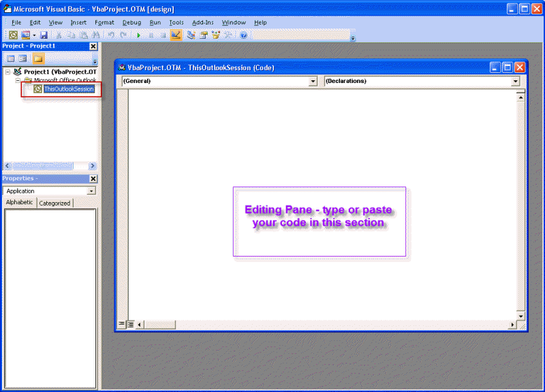Switch to the Categorized properties tab
The image size is (545, 392).
click(54, 202)
